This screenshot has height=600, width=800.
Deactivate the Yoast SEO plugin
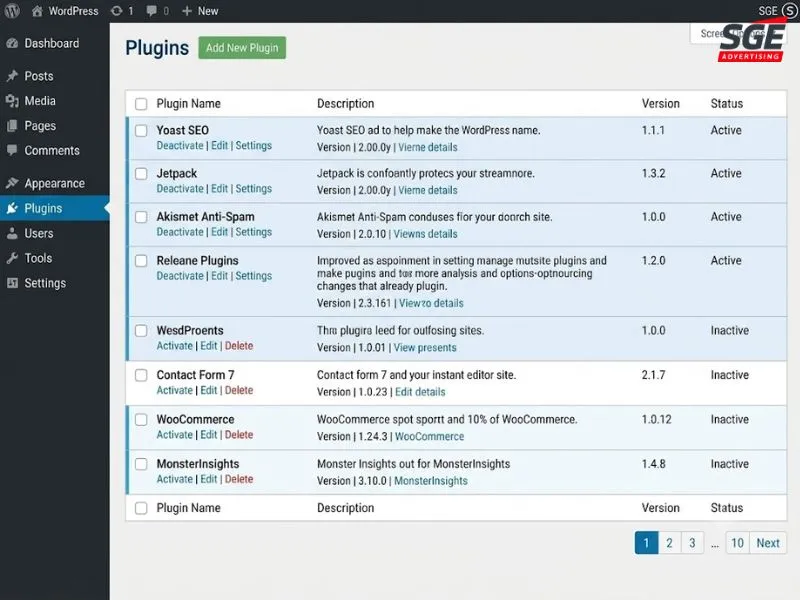tap(180, 145)
